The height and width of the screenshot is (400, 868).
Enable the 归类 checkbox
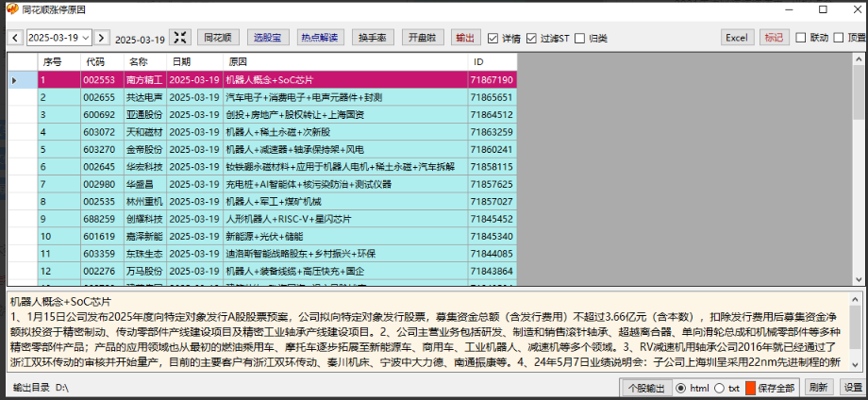(x=580, y=39)
